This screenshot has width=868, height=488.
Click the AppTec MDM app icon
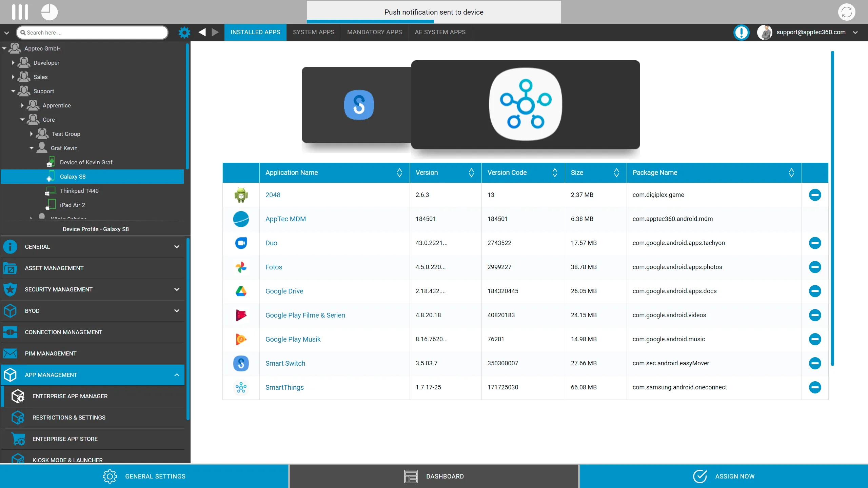click(x=241, y=219)
